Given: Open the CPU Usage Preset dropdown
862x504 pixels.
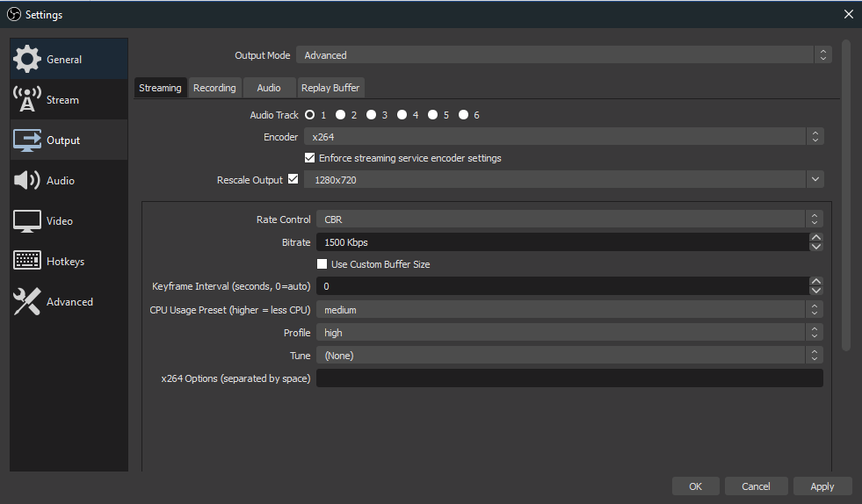Looking at the screenshot, I should (x=569, y=310).
